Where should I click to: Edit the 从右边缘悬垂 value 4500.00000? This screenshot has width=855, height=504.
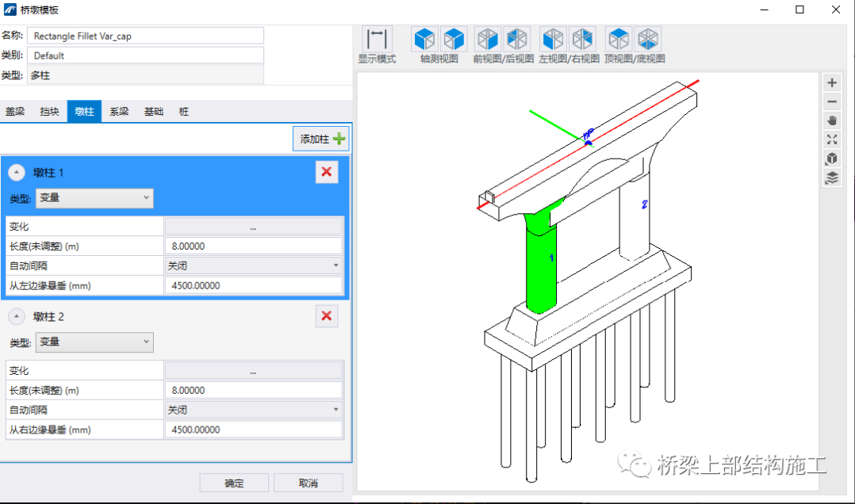[254, 430]
